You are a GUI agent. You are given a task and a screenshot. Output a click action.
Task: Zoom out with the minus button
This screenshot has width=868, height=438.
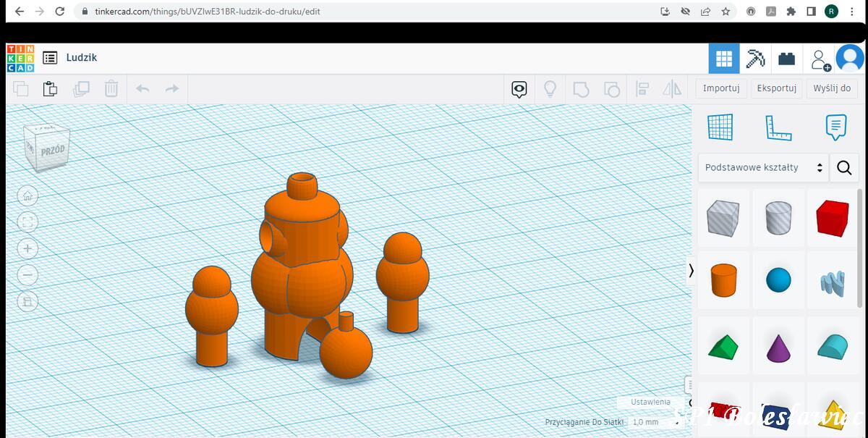(x=27, y=275)
